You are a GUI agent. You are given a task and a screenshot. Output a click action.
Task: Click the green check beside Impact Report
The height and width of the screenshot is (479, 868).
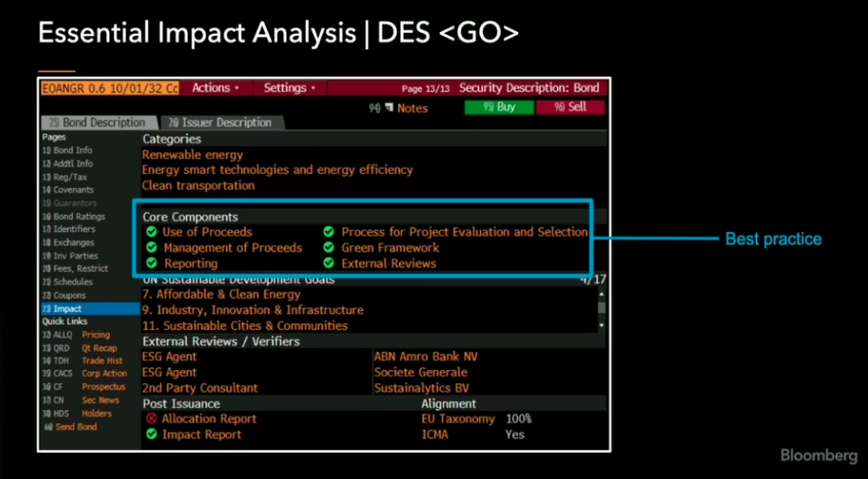151,435
